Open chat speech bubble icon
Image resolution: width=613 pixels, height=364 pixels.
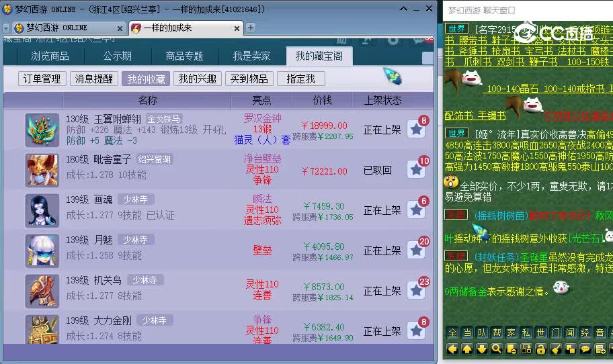pos(585,349)
